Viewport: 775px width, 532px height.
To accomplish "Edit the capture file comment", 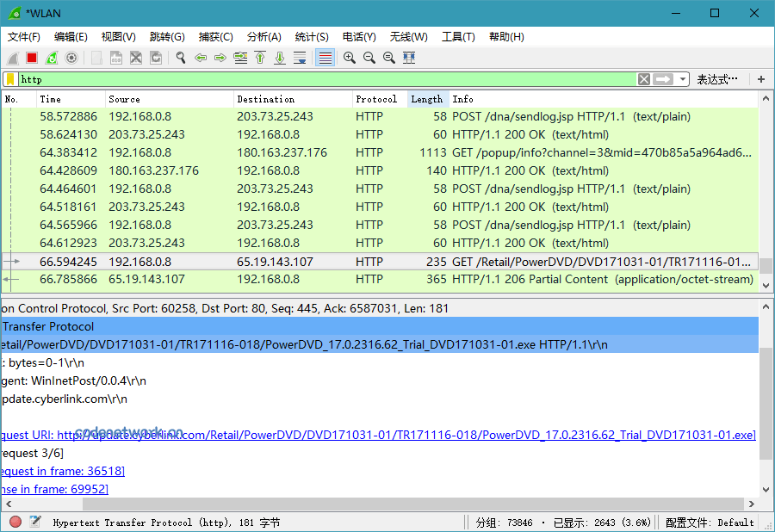I will [x=34, y=522].
